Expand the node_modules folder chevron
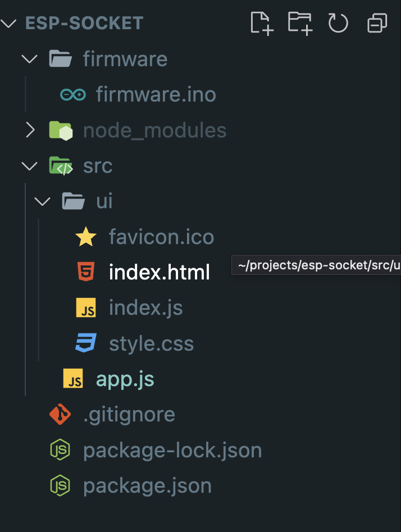This screenshot has height=532, width=401. 30,130
